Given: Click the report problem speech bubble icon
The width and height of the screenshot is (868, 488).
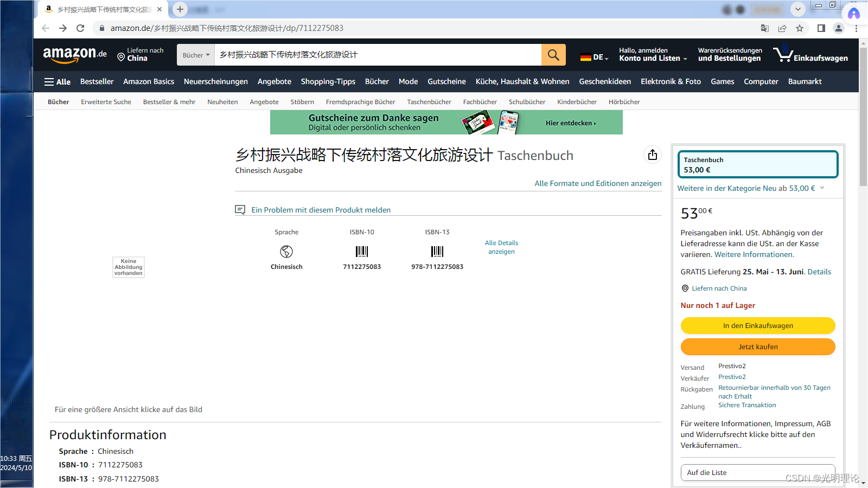Looking at the screenshot, I should point(240,210).
